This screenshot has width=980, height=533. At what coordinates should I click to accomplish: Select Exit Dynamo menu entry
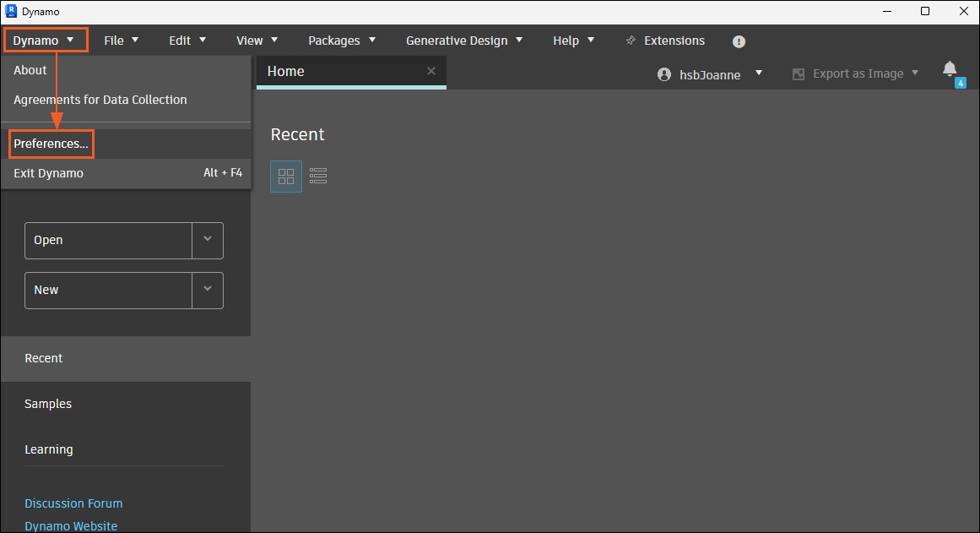coord(126,172)
